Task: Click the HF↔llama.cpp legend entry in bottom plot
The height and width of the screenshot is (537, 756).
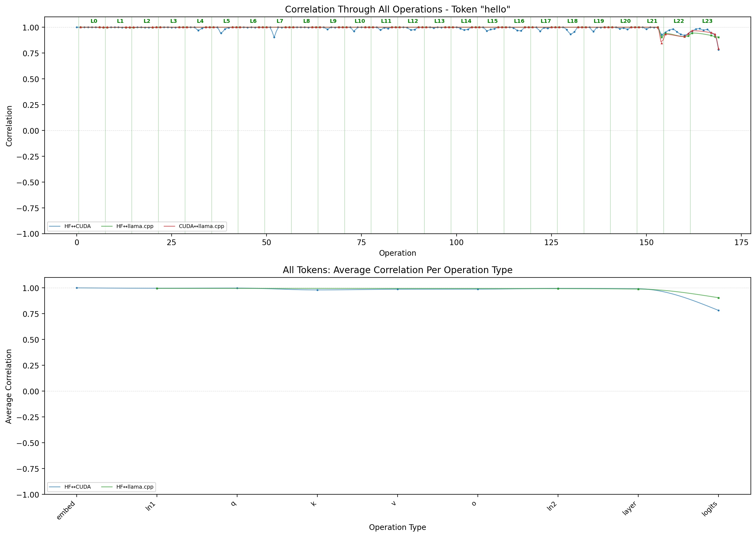Action: pos(135,487)
